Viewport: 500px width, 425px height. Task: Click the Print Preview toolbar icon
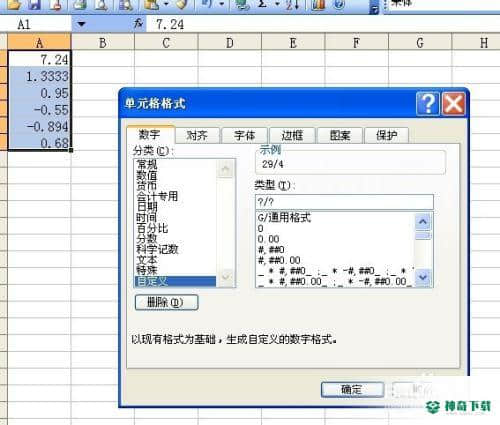coord(101,4)
